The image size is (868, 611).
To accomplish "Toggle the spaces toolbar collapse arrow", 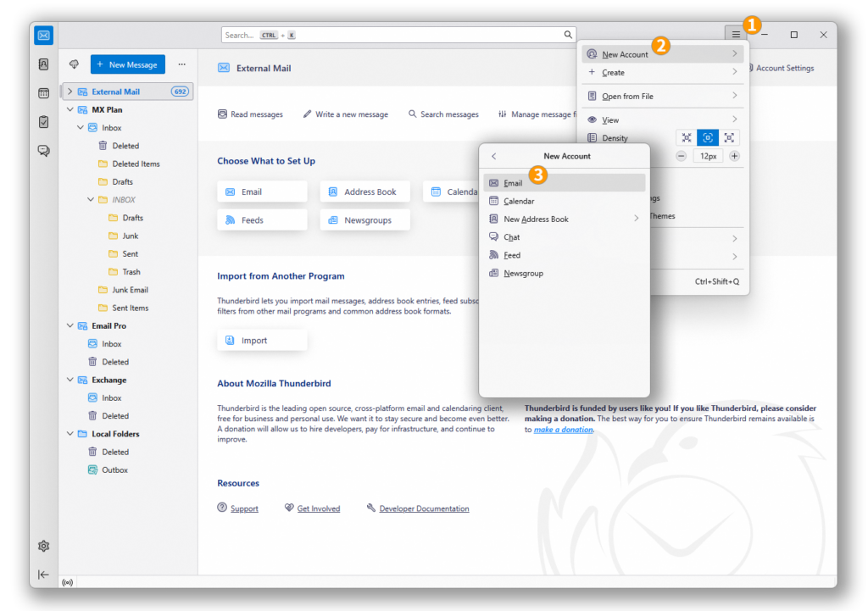I will 43,575.
